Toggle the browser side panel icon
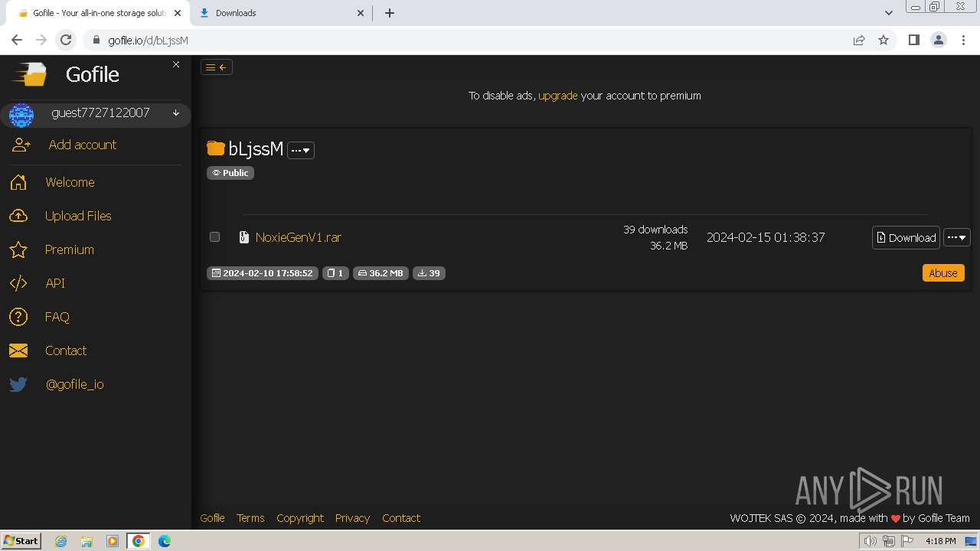Image resolution: width=980 pixels, height=551 pixels. click(x=913, y=41)
